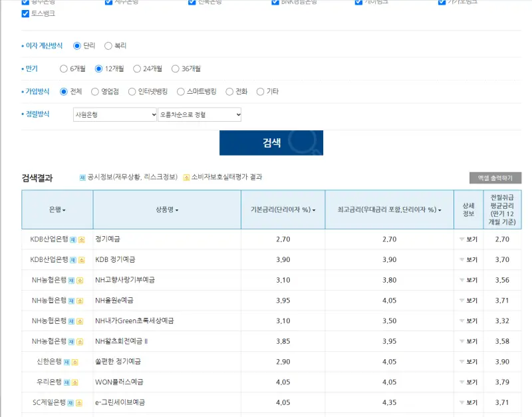
Task: Sort by 기본금리(단리이자 %) column header
Action: click(283, 209)
